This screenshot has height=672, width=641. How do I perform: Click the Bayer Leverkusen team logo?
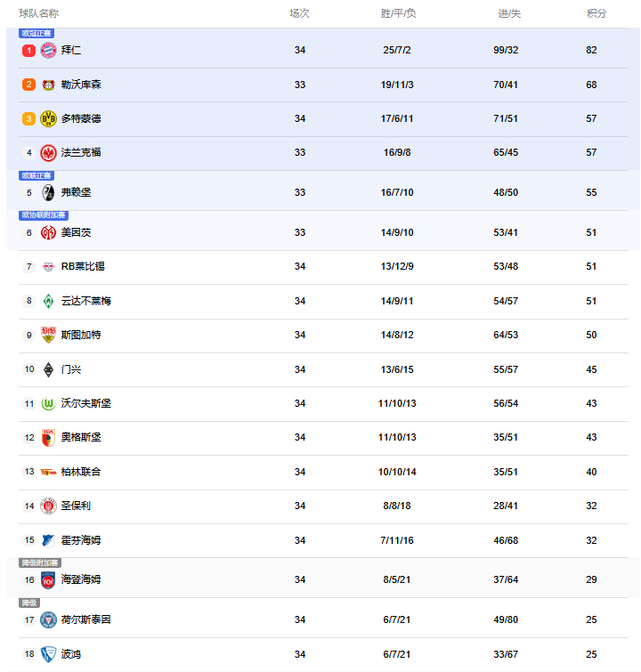48,85
